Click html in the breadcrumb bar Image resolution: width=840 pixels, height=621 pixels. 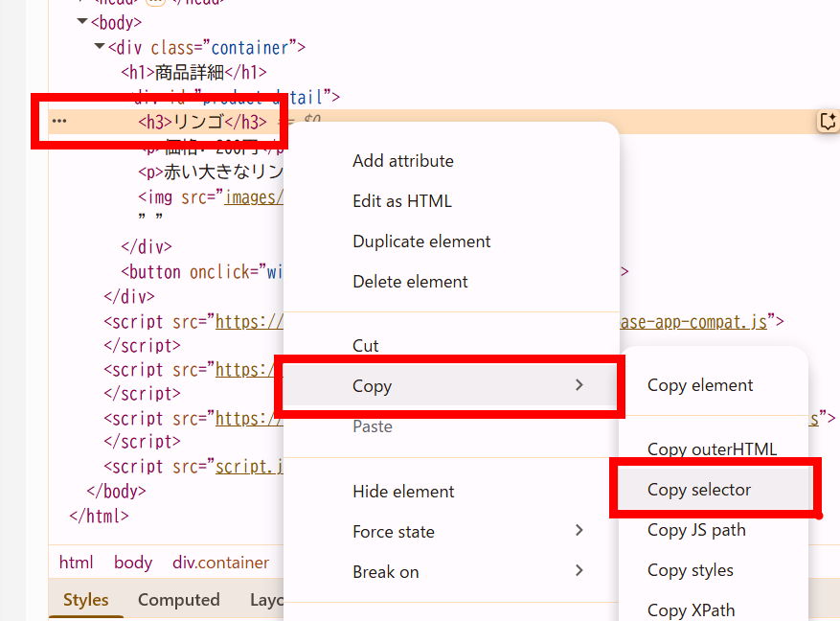click(x=76, y=563)
